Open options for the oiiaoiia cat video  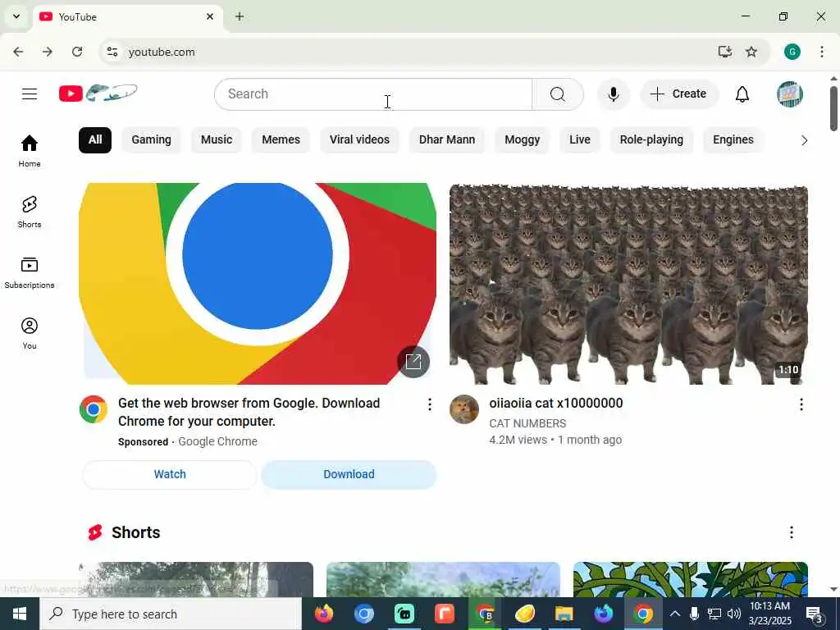[801, 404]
